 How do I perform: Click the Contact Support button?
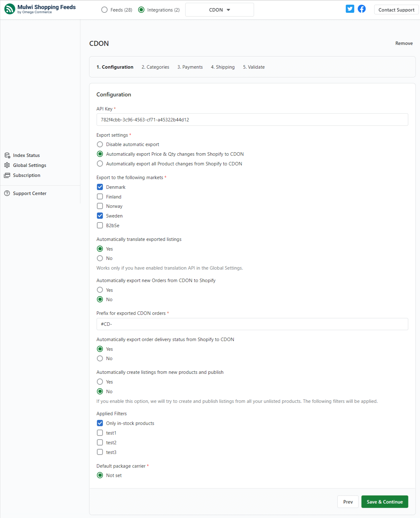click(x=396, y=10)
